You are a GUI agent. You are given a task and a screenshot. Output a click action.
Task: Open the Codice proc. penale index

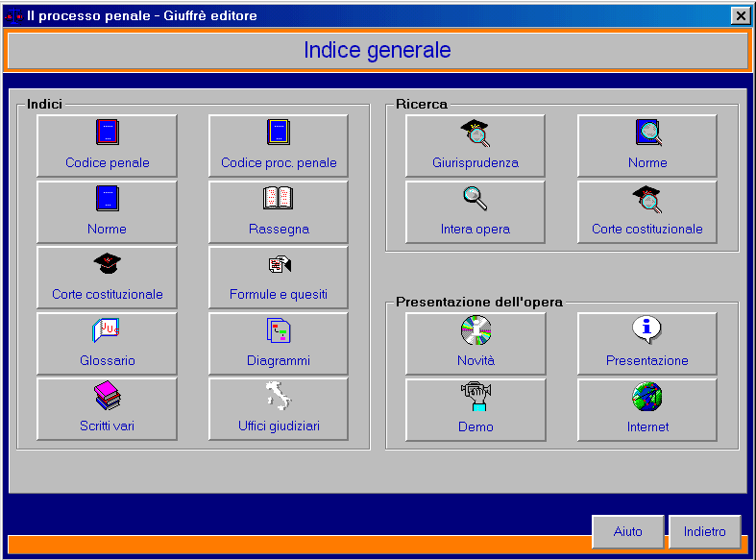[x=279, y=146]
